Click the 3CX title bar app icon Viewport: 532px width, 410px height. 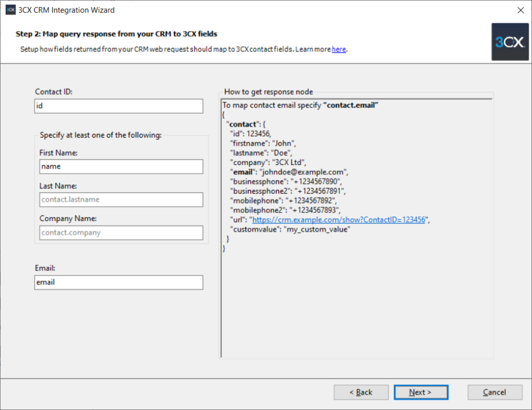coord(10,10)
